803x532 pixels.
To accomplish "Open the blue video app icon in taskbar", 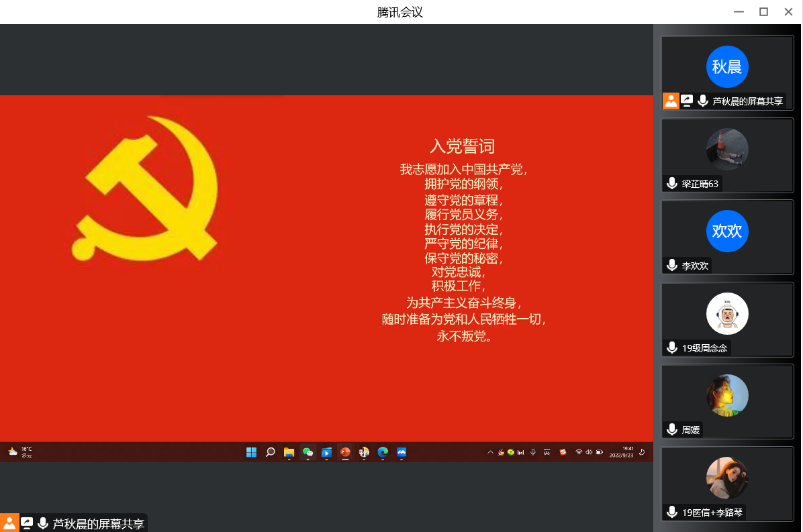I will click(327, 452).
